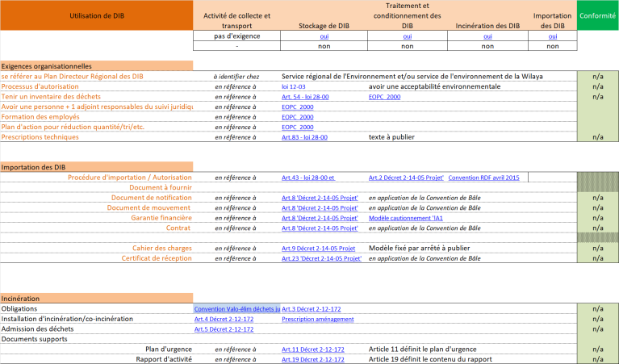Open 'Art.23 Décret 2-14-05 Projet' link
This screenshot has height=364, width=619.
pos(320,258)
